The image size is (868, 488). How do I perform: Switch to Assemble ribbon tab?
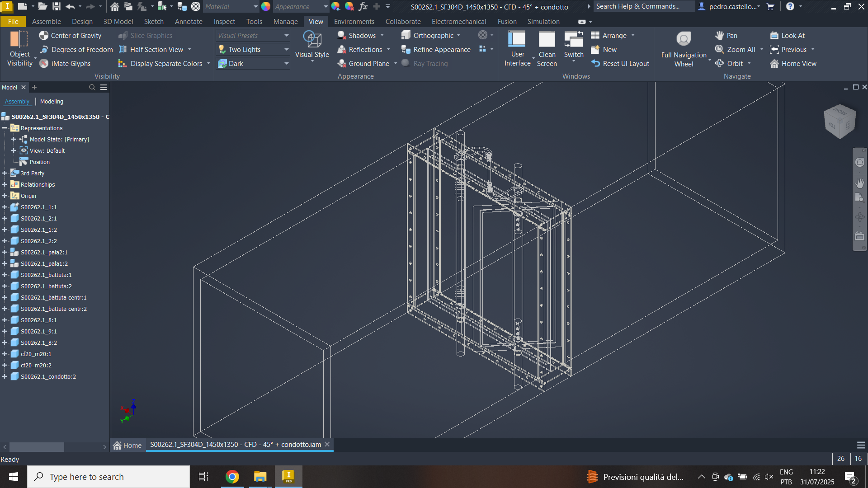[x=46, y=21]
